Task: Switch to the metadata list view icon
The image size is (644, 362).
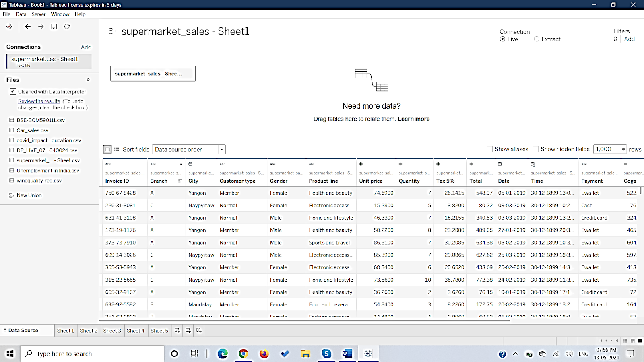Action: point(117,149)
